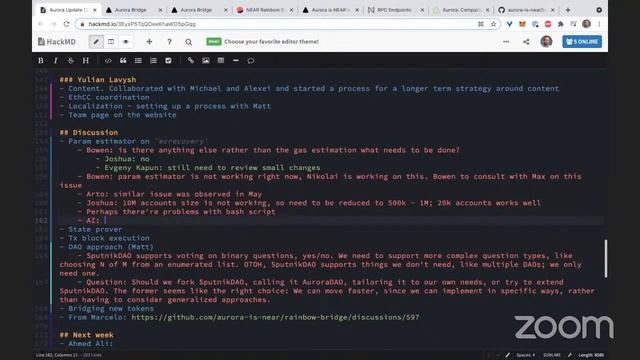Click the '## Discussion' heading
The image size is (640, 360).
(x=89, y=132)
